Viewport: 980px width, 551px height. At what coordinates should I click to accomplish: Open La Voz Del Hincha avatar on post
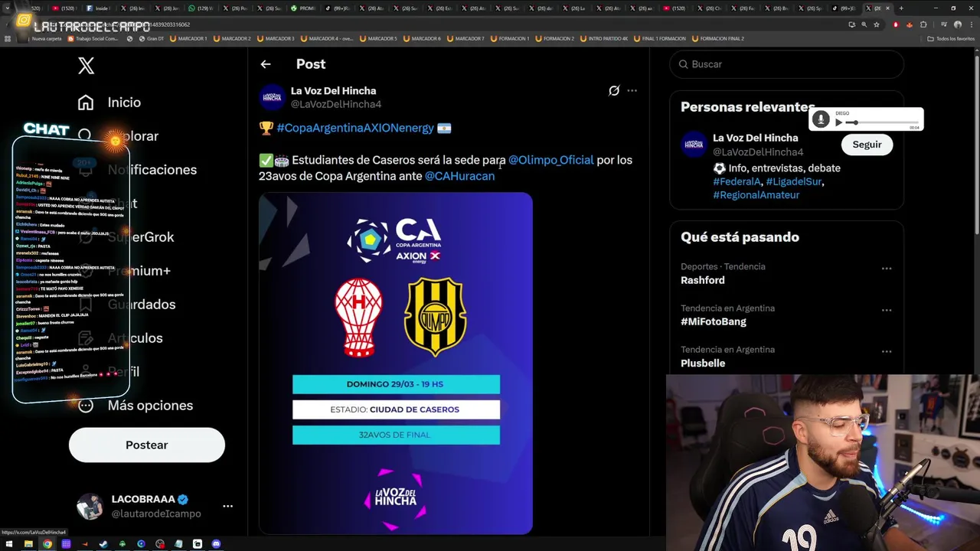click(273, 97)
